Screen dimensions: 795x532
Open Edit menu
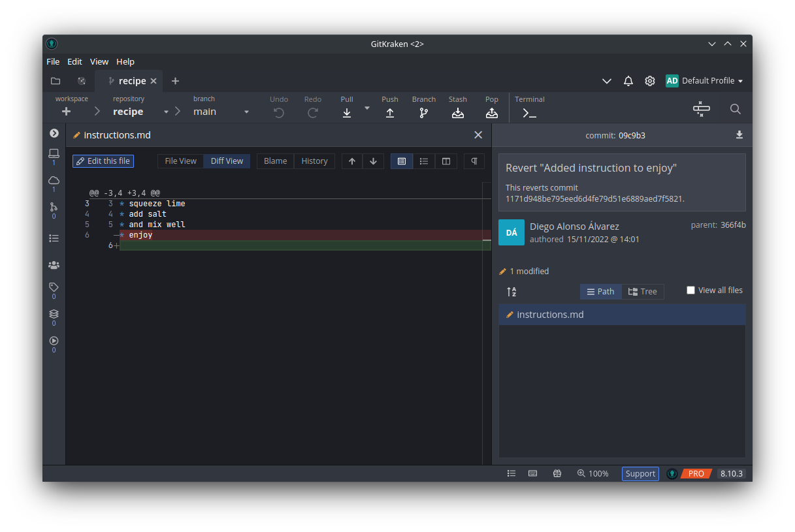pyautogui.click(x=74, y=61)
